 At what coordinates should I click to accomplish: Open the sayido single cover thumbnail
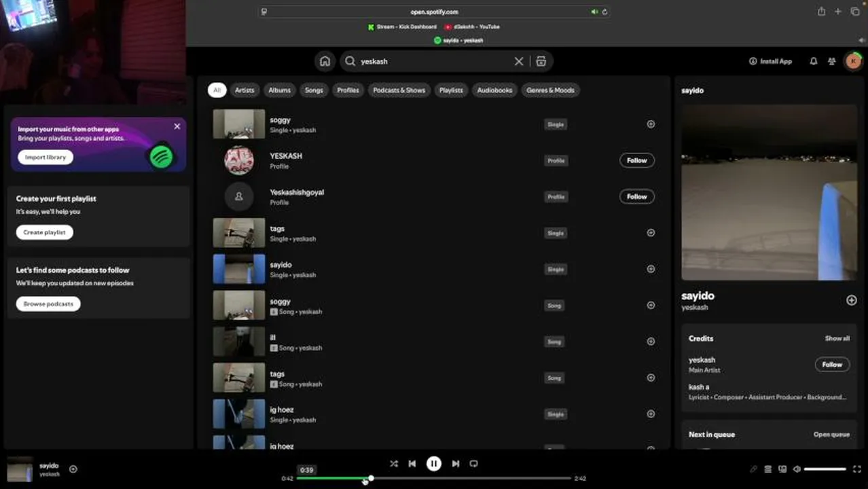click(x=239, y=269)
